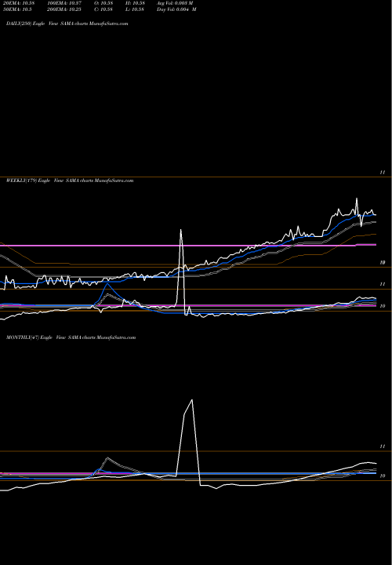Click the open price O: value
Image resolution: width=392 pixels, height=565 pixels.
103,3
